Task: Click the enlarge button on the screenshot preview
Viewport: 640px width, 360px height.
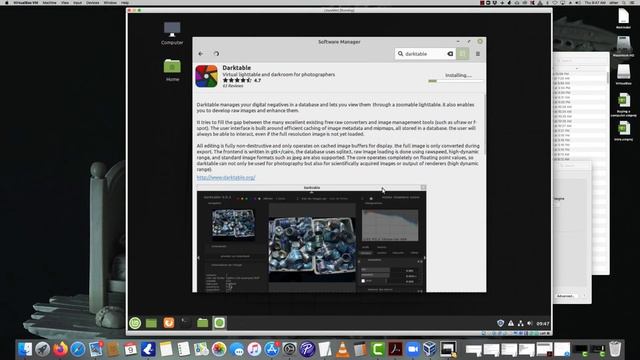Action: coord(423,188)
